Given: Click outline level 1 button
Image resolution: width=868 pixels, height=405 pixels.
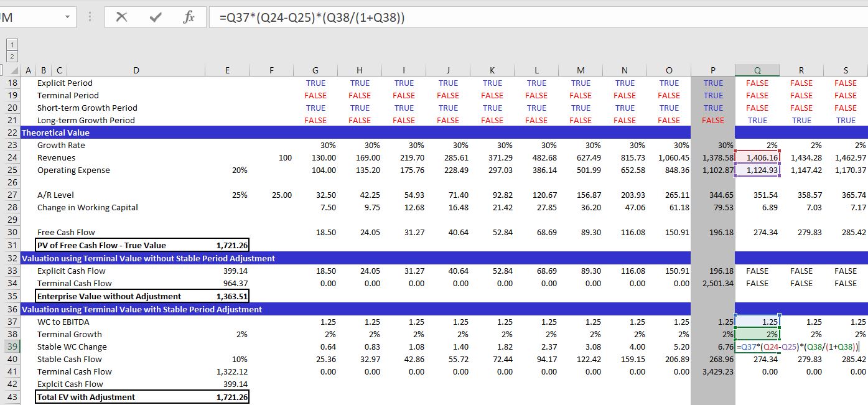Looking at the screenshot, I should click(11, 43).
